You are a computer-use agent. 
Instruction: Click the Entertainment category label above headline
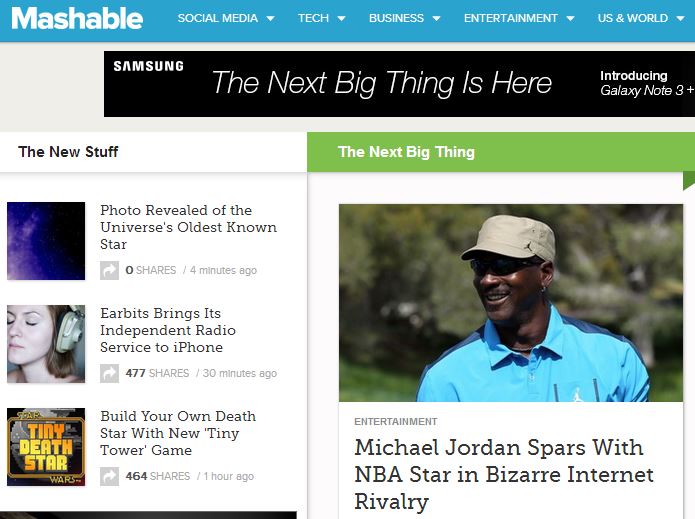pyautogui.click(x=396, y=421)
